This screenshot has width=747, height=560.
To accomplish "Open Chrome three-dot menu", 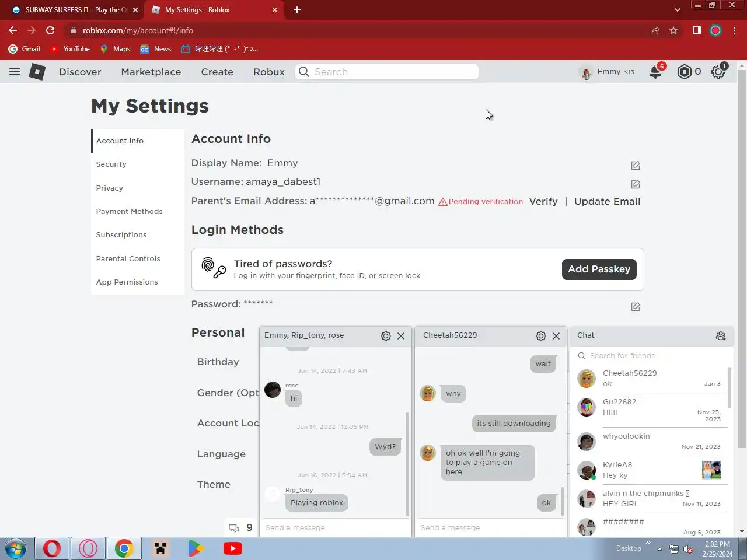I will pos(734,30).
